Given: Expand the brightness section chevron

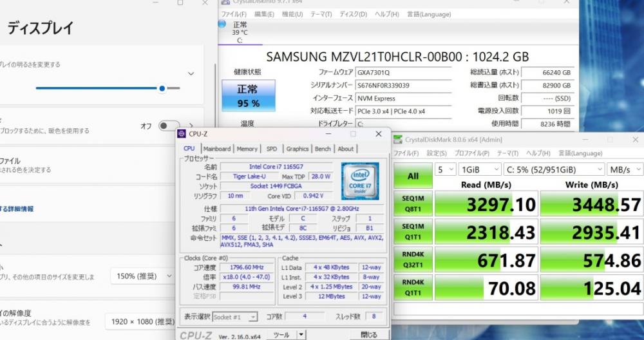Looking at the screenshot, I should pyautogui.click(x=191, y=74).
